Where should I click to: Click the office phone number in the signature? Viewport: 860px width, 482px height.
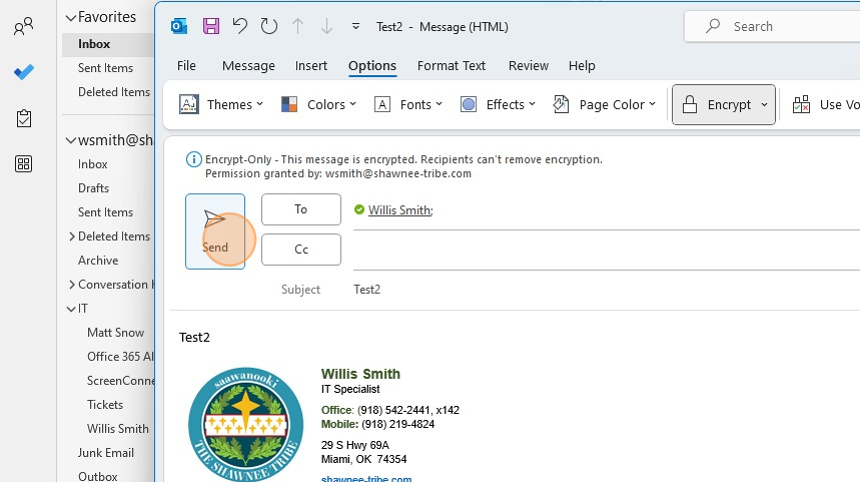(x=408, y=410)
